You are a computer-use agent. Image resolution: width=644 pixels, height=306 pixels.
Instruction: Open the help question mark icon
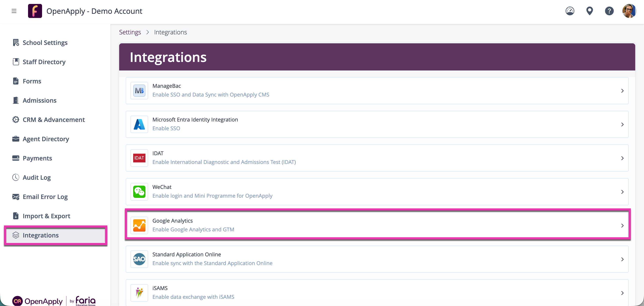point(609,11)
